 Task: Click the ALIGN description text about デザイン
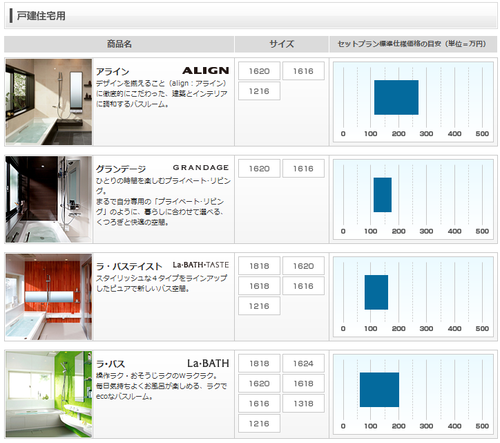pos(162,94)
